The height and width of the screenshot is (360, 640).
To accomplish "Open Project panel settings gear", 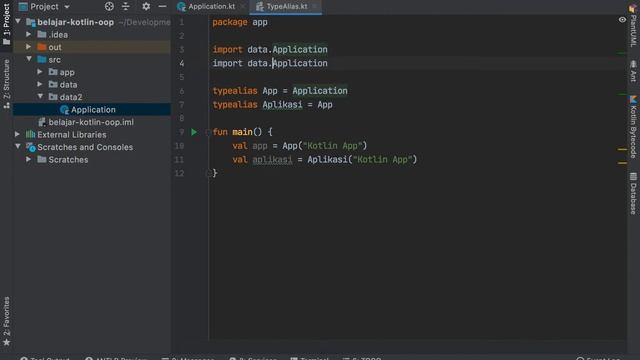I will click(x=146, y=6).
